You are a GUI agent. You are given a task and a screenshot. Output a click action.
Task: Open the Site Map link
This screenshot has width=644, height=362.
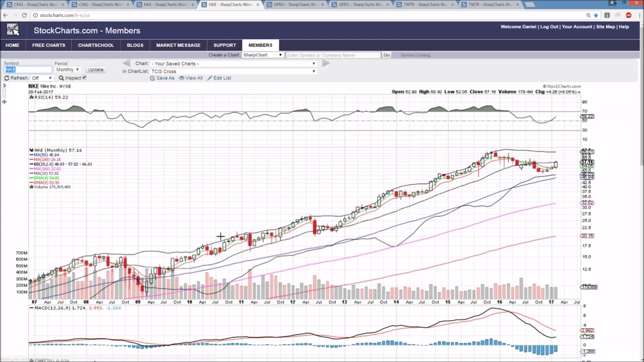point(605,27)
